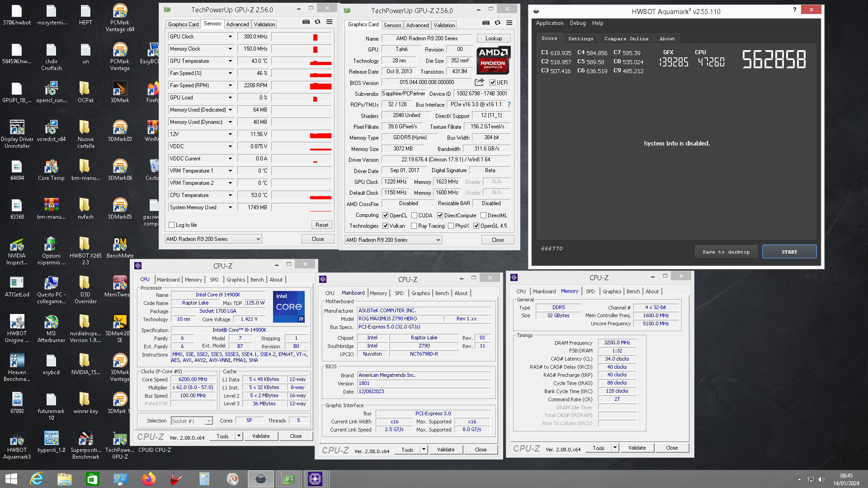
Task: Toggle the Ray Tracing checkbox
Action: (414, 226)
